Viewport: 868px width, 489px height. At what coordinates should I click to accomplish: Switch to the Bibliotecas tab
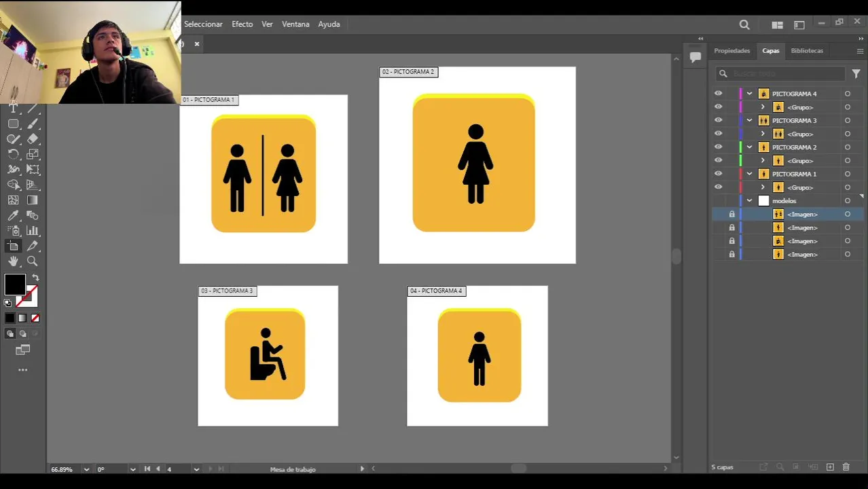point(807,51)
